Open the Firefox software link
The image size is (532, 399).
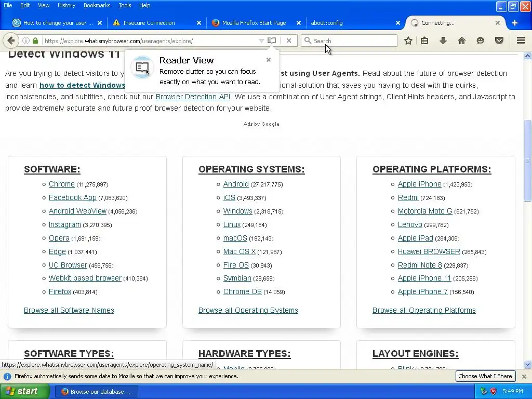click(60, 291)
